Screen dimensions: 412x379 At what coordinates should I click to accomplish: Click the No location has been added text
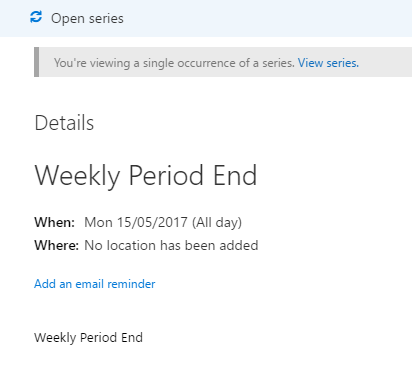point(171,245)
